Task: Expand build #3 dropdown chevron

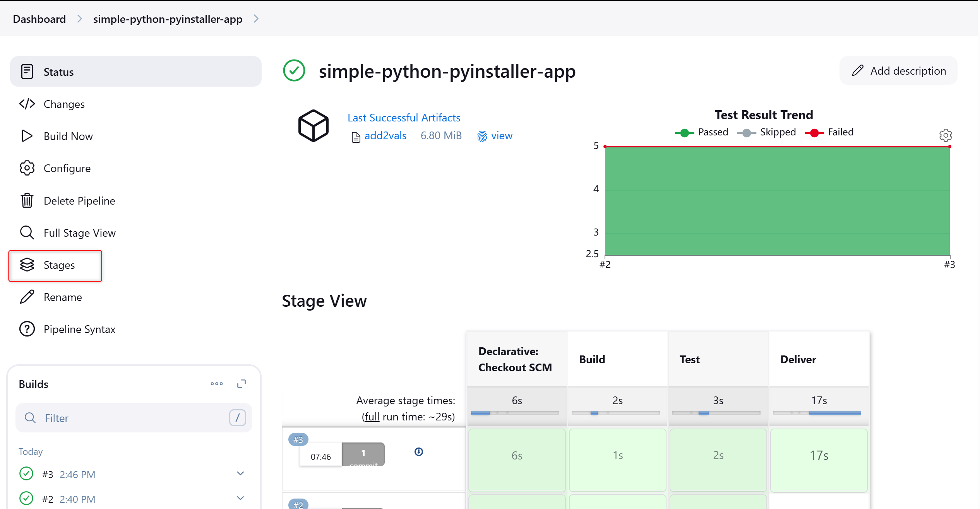Action: click(240, 474)
